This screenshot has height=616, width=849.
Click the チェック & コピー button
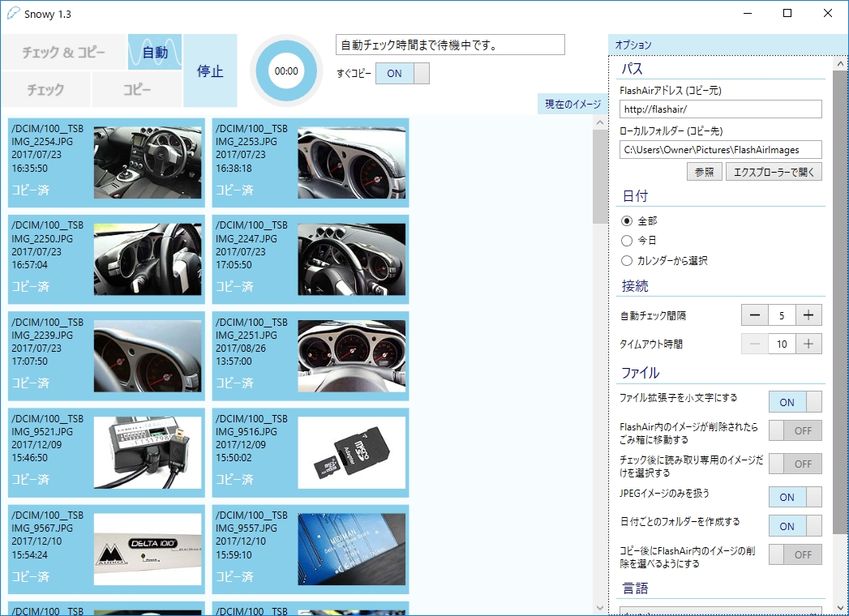64,52
